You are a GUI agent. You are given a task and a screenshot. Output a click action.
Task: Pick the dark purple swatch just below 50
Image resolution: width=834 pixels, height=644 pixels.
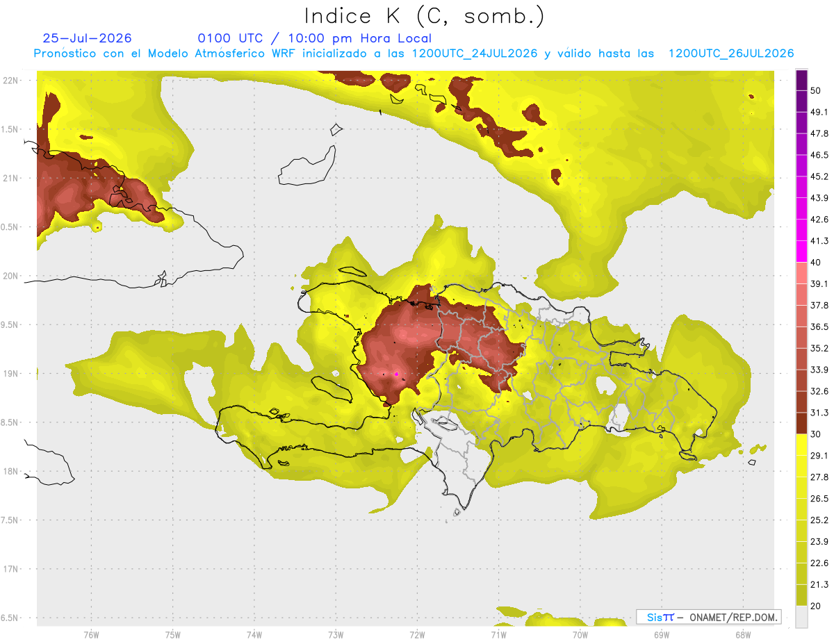click(801, 101)
